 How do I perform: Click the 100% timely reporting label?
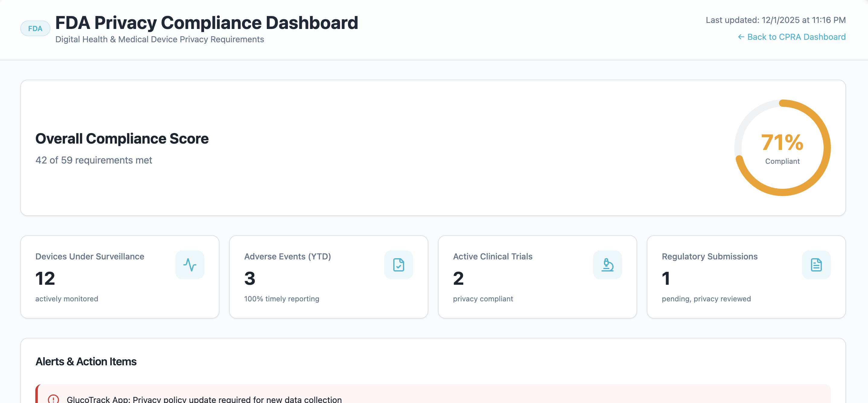click(x=281, y=298)
